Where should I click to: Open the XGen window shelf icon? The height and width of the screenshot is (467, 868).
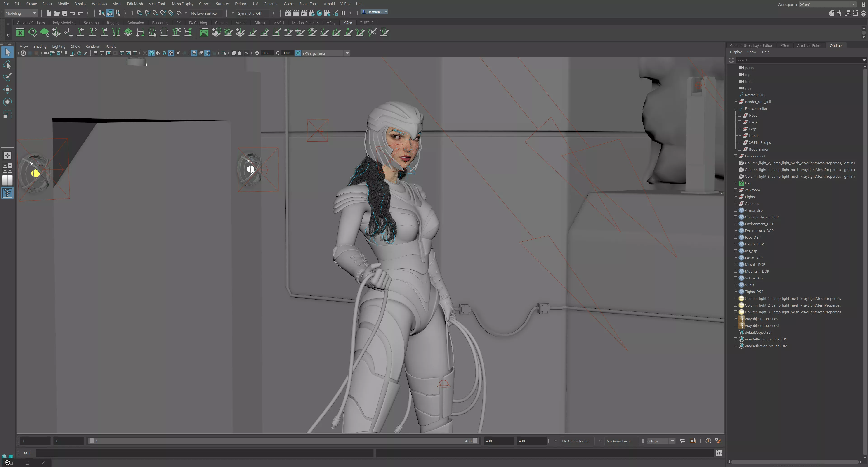pyautogui.click(x=20, y=32)
